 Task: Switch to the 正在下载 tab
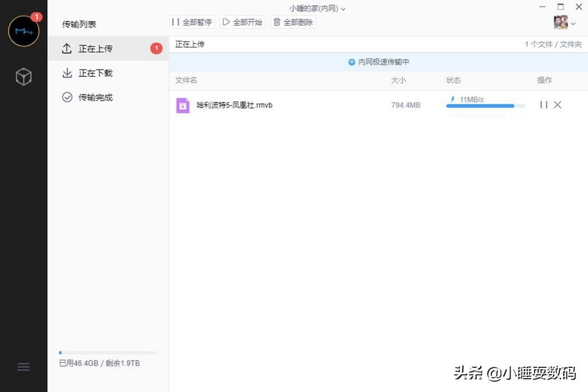click(95, 73)
